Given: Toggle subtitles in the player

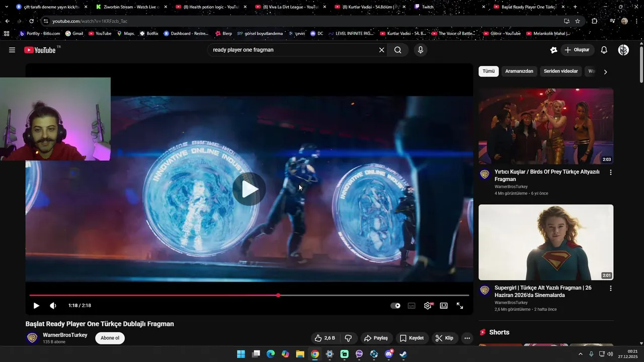Looking at the screenshot, I should point(412,306).
